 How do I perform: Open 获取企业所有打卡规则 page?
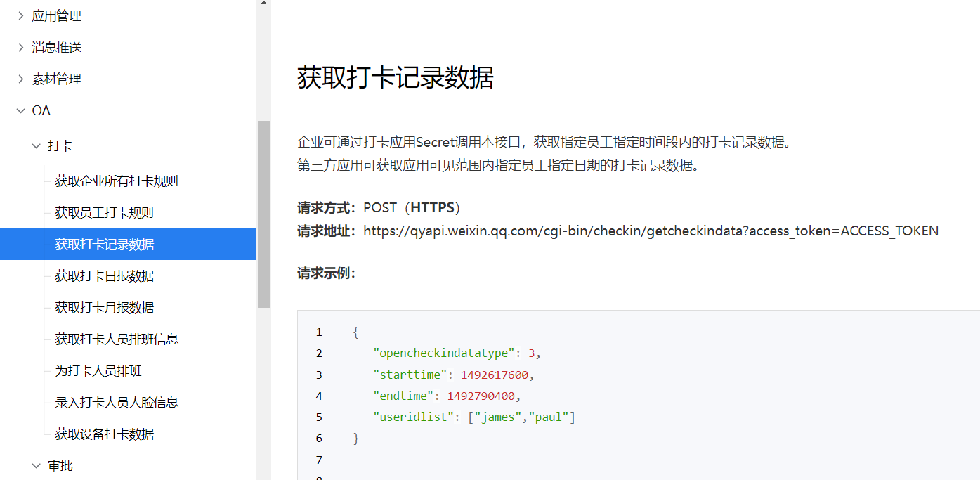117,181
